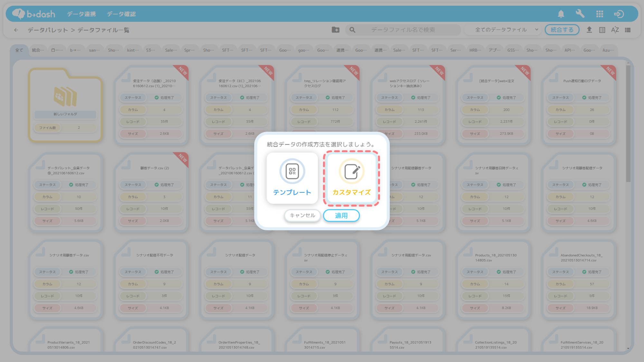Switch to table view icon

[x=602, y=30]
